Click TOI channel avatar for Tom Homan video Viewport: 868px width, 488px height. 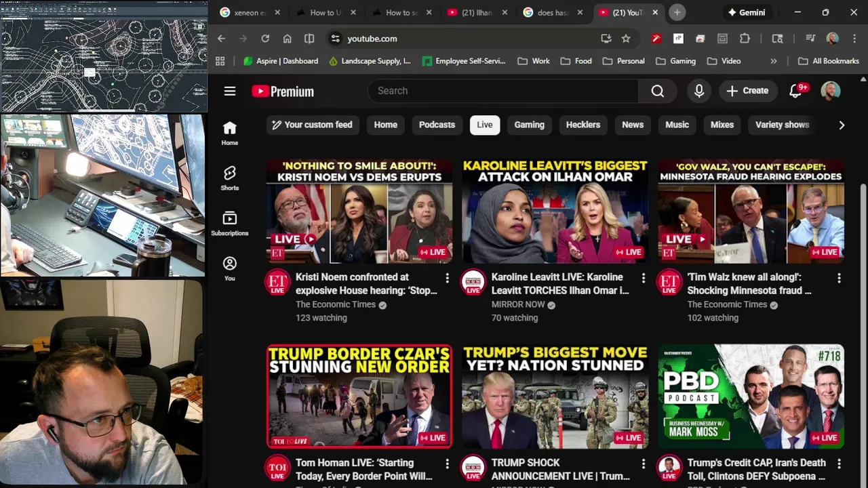(x=277, y=468)
